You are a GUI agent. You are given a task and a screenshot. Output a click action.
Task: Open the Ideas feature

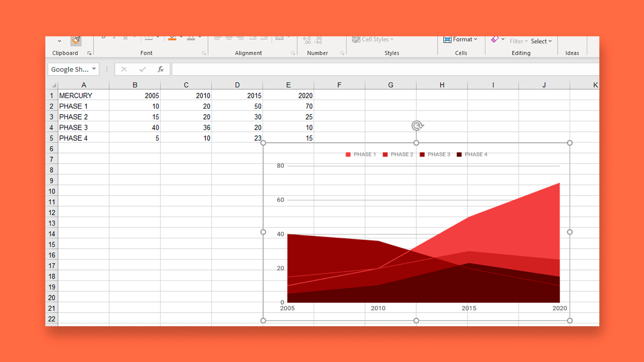click(572, 52)
